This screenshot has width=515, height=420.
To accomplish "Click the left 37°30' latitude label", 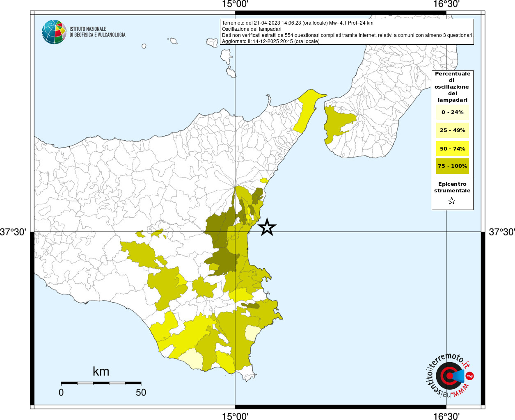I will point(13,232).
